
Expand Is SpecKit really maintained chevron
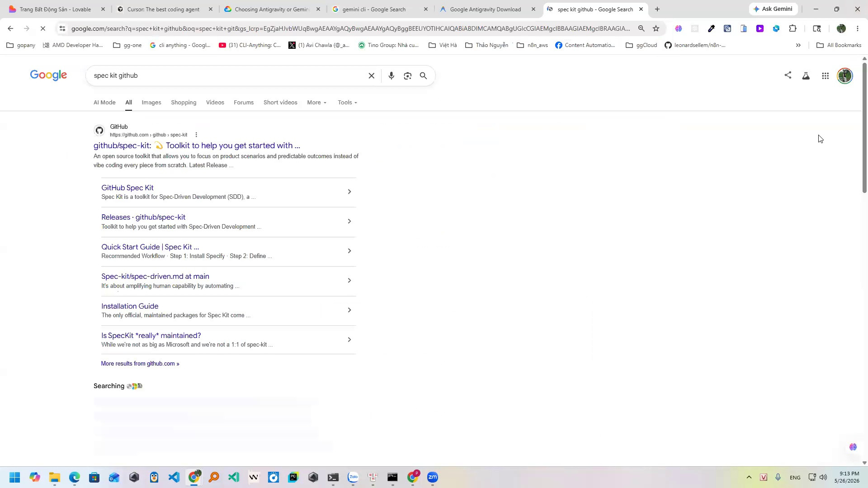349,340
